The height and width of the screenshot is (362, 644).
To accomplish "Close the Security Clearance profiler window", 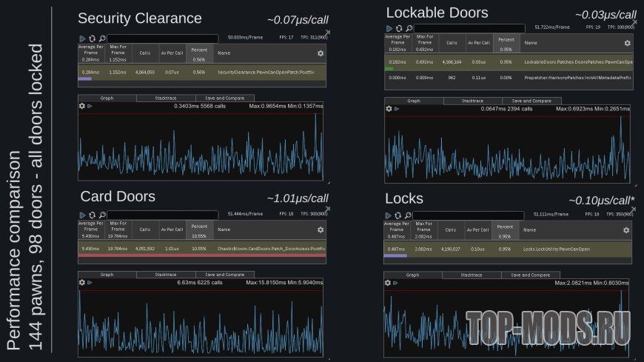I will (x=328, y=32).
